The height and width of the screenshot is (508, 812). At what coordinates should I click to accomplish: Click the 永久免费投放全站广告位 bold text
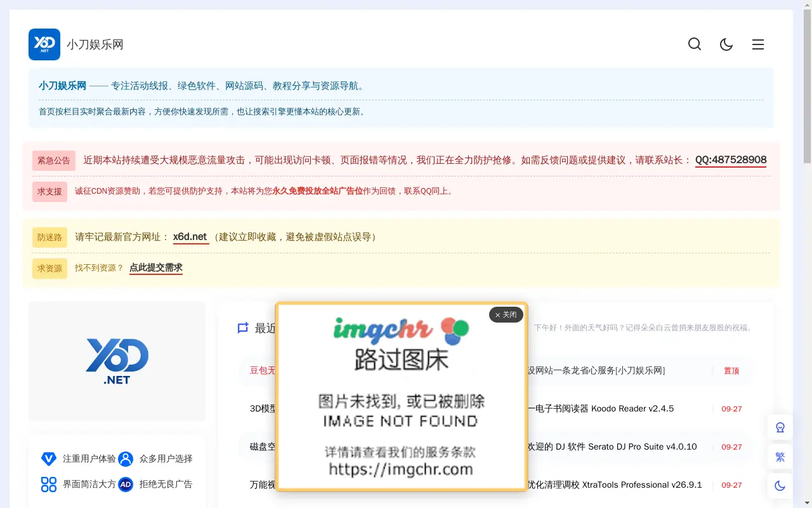[318, 191]
